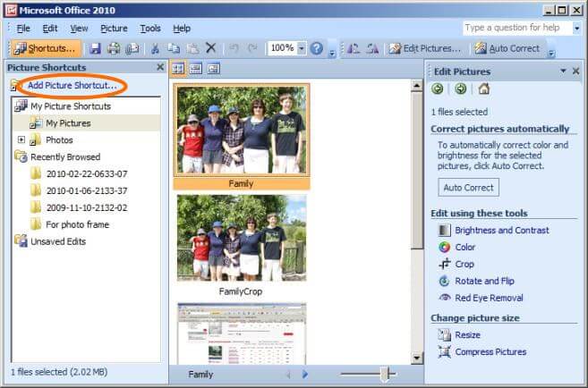Open the Brightness and Contrast link
This screenshot has width=588, height=388.
(x=502, y=230)
